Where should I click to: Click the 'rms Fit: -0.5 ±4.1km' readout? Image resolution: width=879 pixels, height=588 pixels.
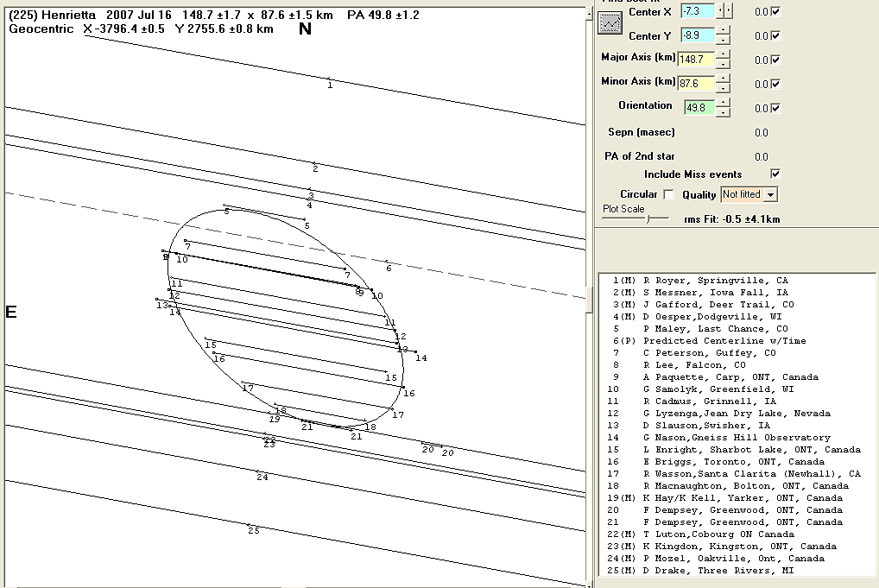pyautogui.click(x=731, y=219)
